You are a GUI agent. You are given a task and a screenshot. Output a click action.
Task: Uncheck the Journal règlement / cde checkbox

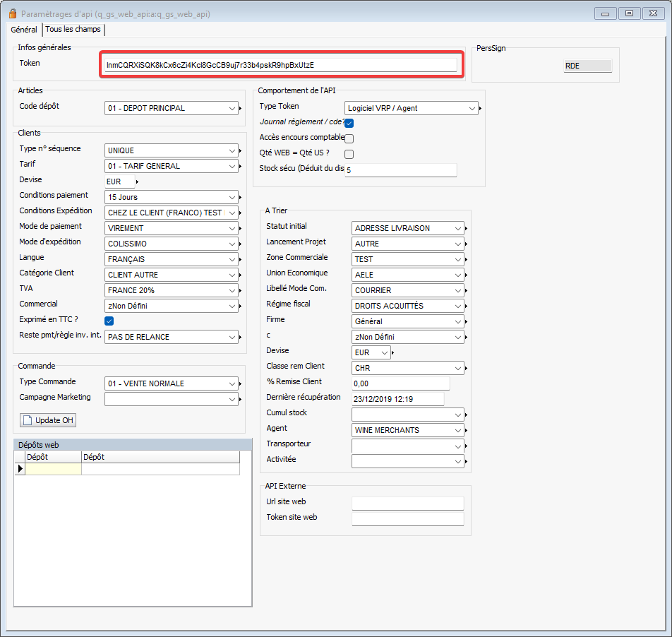pyautogui.click(x=349, y=123)
